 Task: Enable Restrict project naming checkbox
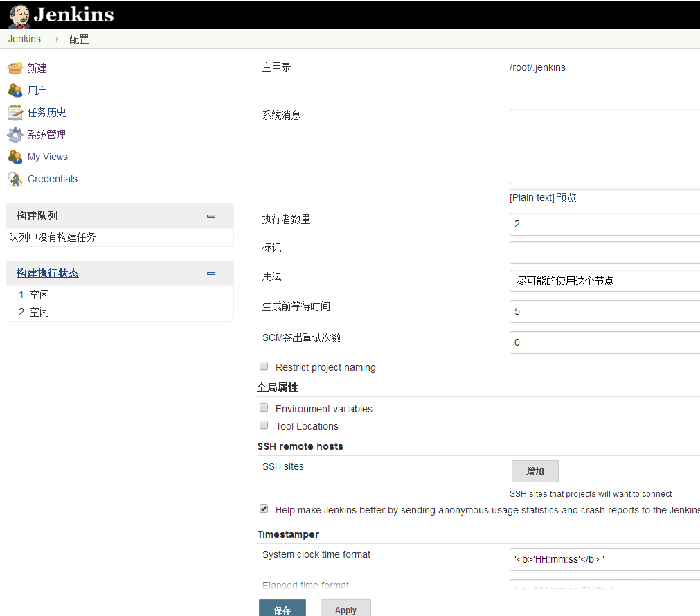264,367
